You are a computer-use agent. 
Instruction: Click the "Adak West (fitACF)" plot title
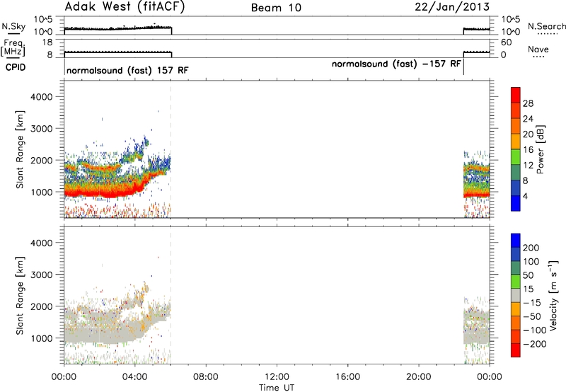coord(125,6)
